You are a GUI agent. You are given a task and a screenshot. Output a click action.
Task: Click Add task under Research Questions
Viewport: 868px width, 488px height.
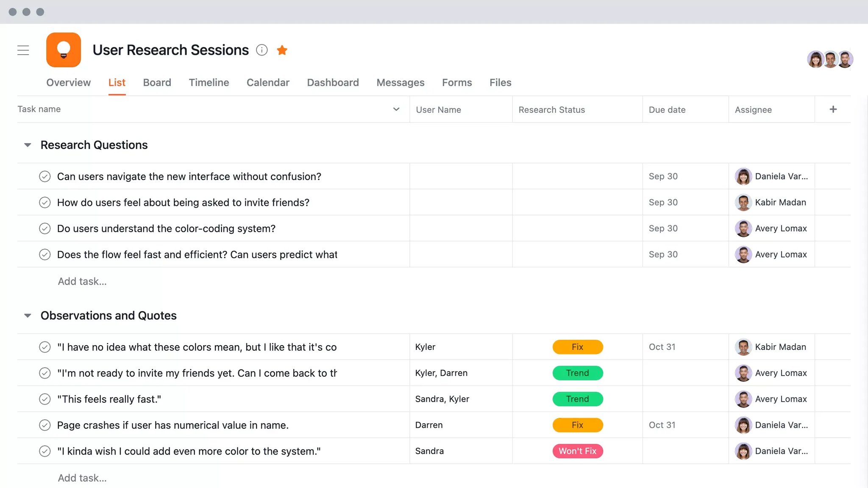pos(82,281)
